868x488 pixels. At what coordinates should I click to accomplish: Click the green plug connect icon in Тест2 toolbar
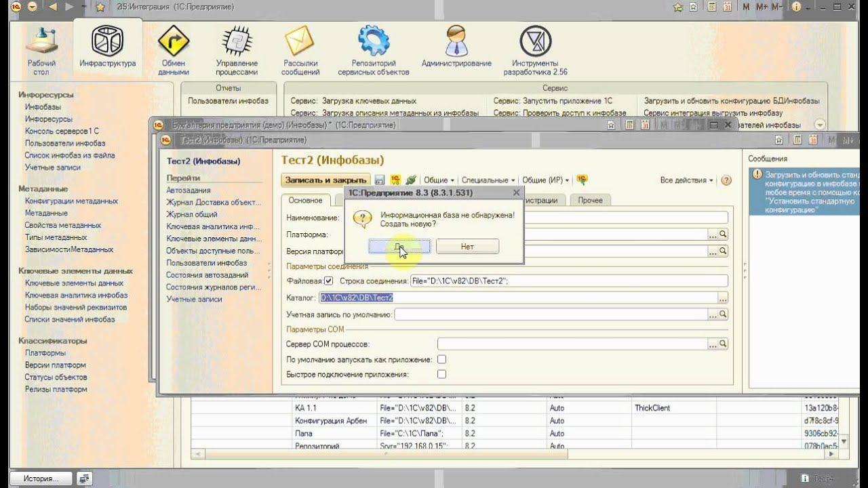click(x=411, y=180)
